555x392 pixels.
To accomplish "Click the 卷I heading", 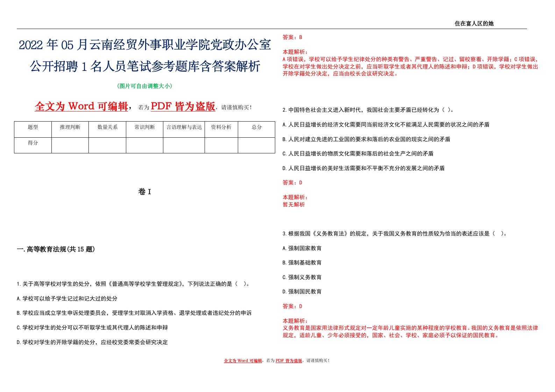I will [144, 191].
